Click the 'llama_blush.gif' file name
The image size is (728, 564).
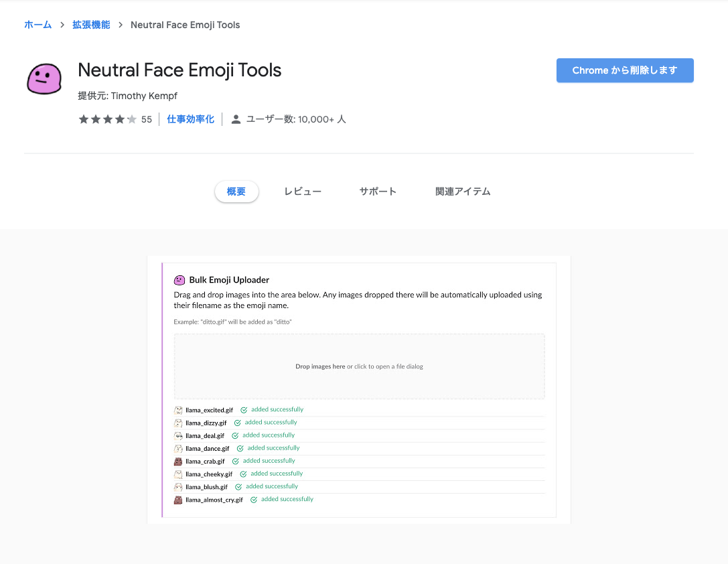[206, 487]
